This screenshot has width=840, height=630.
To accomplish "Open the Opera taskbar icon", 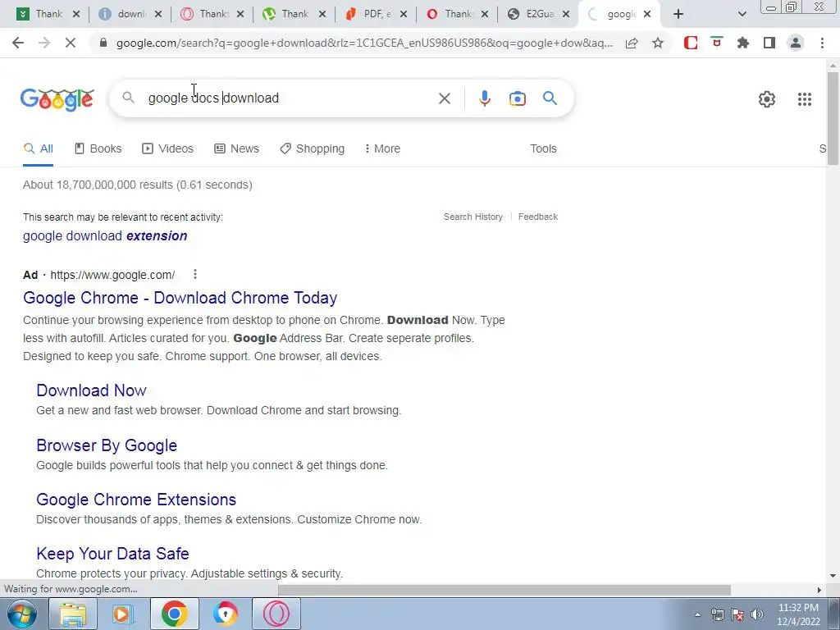I will coord(276,614).
